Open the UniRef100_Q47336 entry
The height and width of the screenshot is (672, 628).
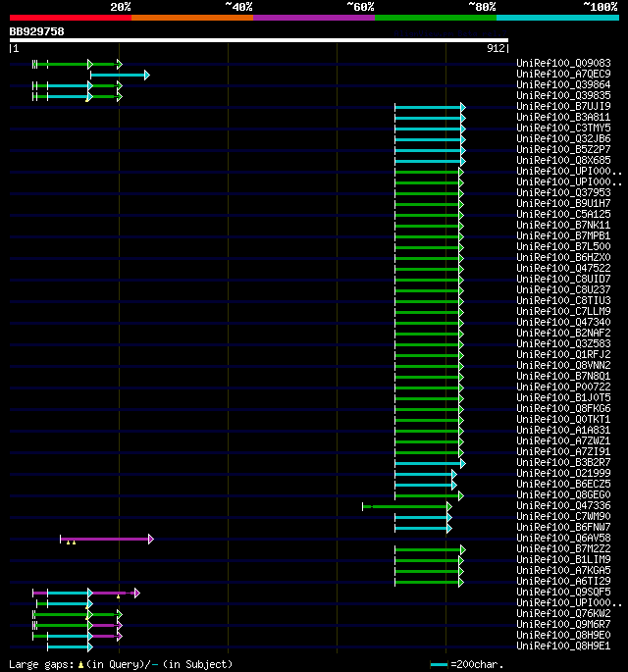563,505
